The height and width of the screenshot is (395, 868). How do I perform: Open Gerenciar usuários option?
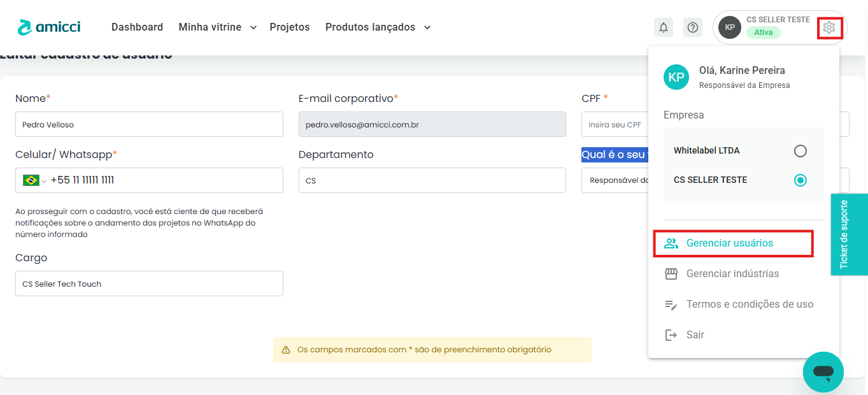pyautogui.click(x=729, y=243)
